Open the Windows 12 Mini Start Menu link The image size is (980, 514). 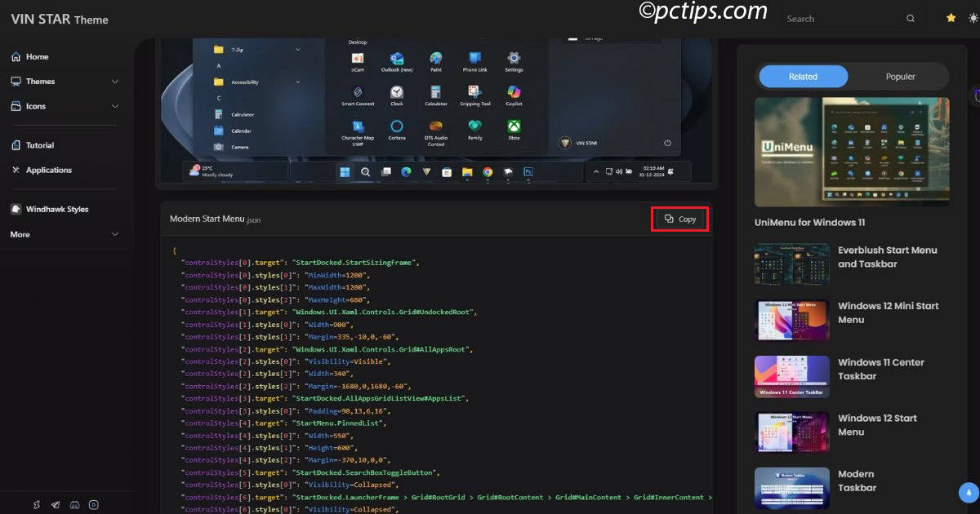(888, 312)
